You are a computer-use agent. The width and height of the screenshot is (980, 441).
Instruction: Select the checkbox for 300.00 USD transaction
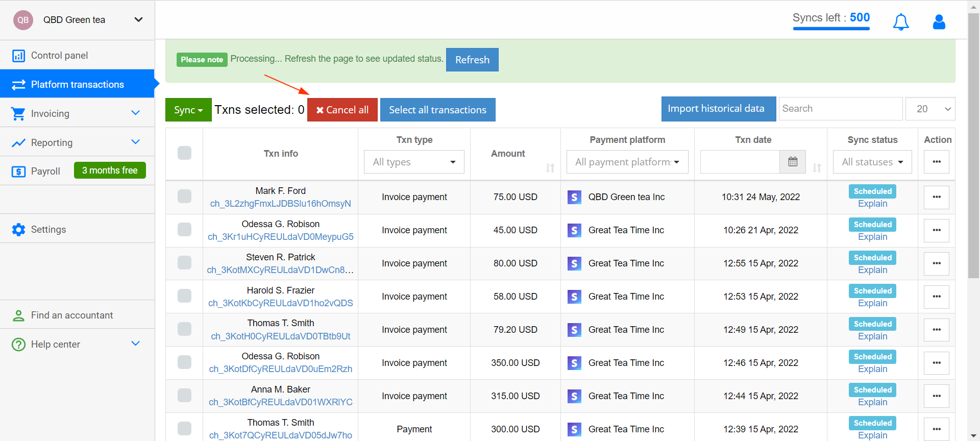184,429
